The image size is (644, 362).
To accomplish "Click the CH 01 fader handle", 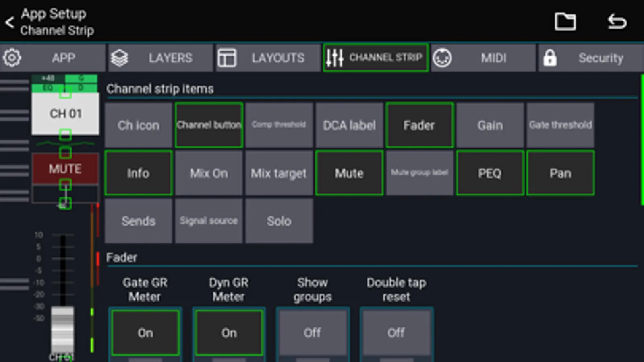I will (x=62, y=330).
